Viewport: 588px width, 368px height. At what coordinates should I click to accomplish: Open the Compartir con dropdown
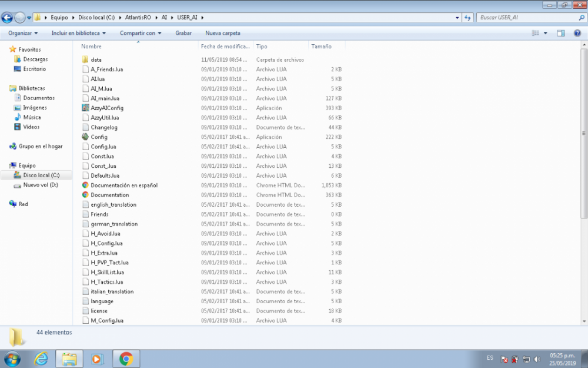(141, 33)
